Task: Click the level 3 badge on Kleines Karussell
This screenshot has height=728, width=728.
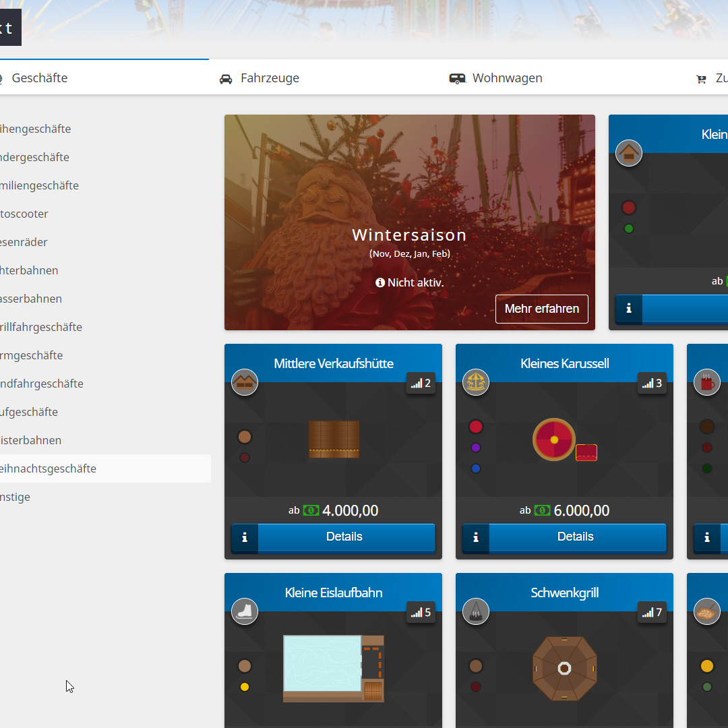Action: click(652, 384)
